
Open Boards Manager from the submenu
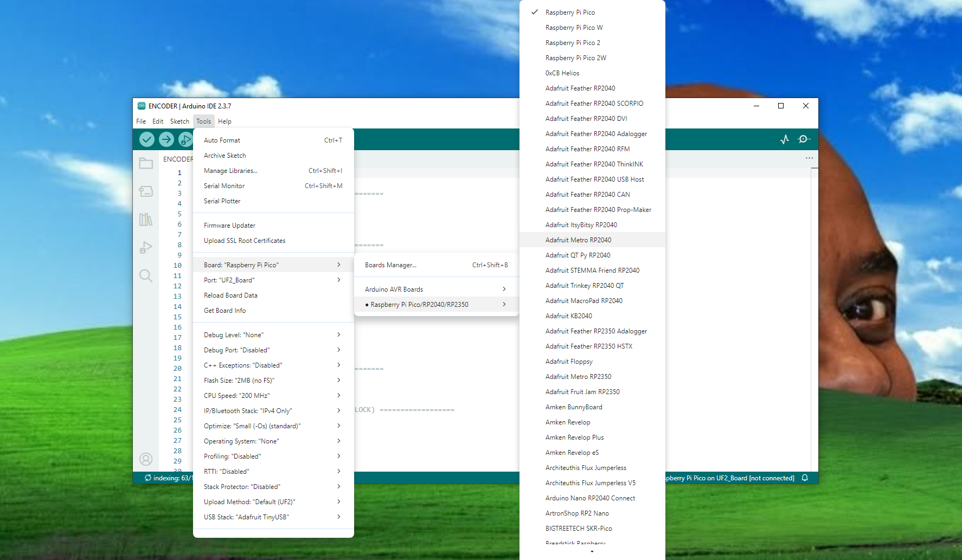pyautogui.click(x=437, y=265)
